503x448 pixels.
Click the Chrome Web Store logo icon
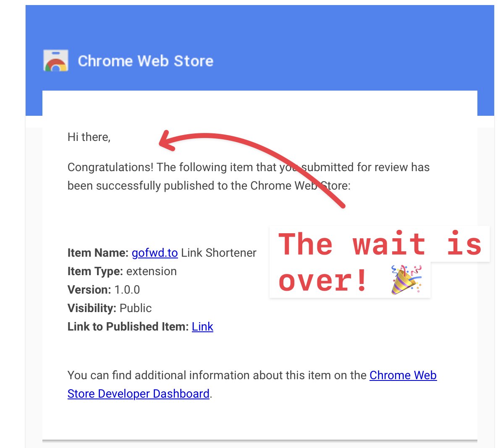click(x=56, y=61)
